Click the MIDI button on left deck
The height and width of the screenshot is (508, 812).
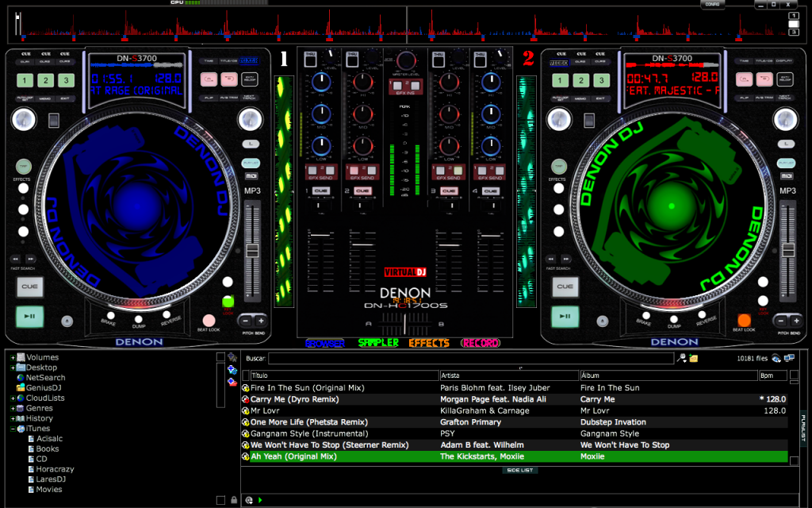251,176
